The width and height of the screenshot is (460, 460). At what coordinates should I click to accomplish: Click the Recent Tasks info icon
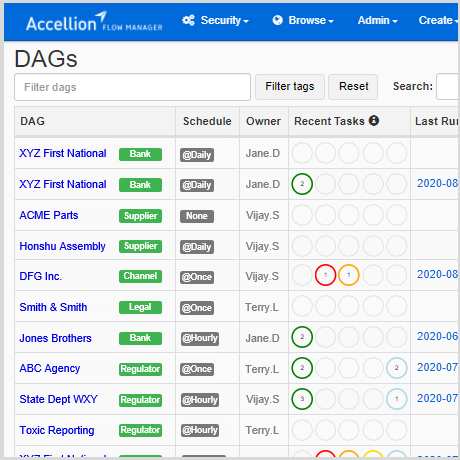click(x=374, y=121)
